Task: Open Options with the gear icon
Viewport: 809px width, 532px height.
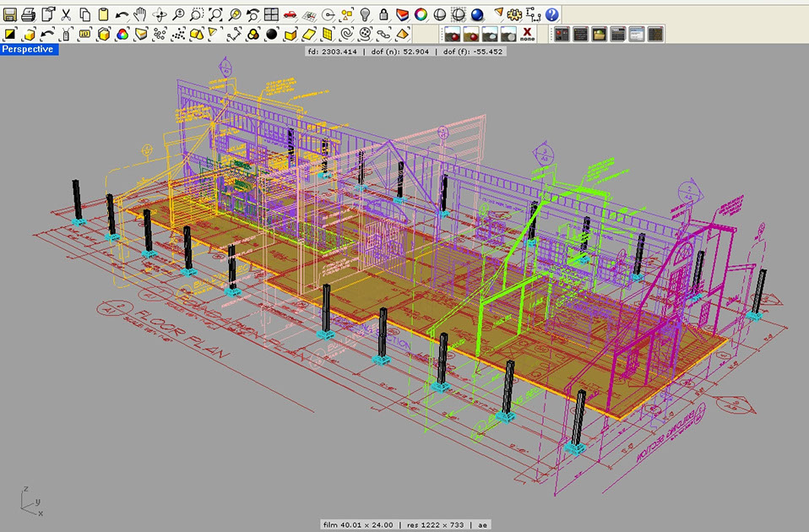Action: tap(514, 14)
